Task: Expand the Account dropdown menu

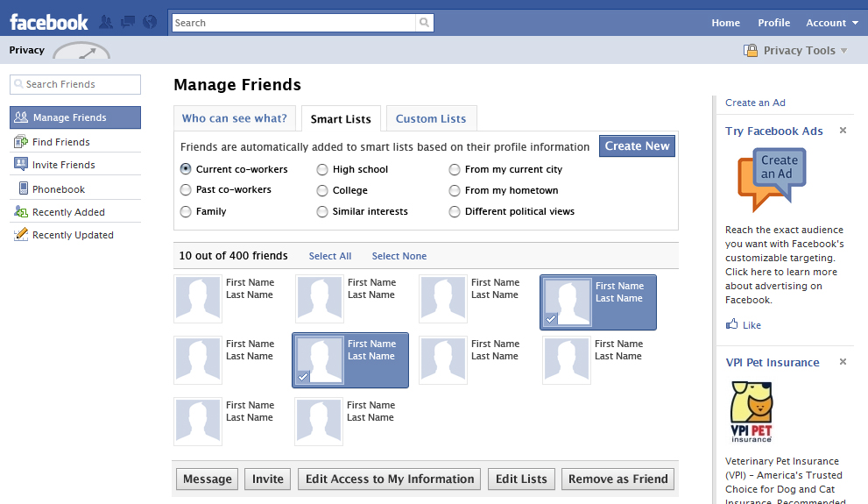Action: (x=831, y=23)
